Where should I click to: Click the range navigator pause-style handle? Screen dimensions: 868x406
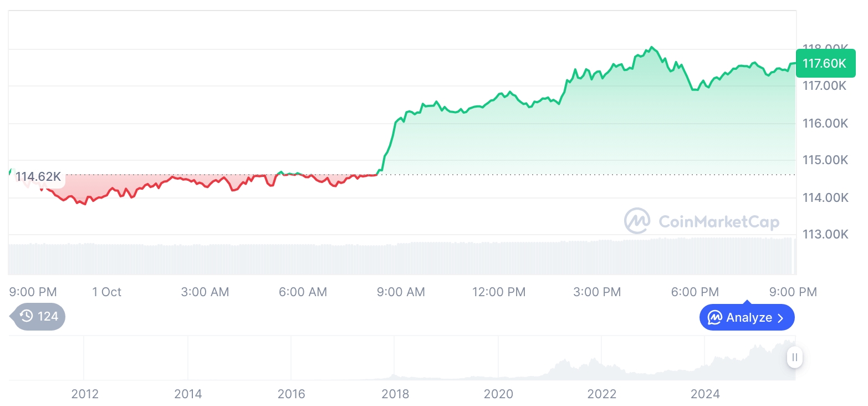pyautogui.click(x=795, y=357)
